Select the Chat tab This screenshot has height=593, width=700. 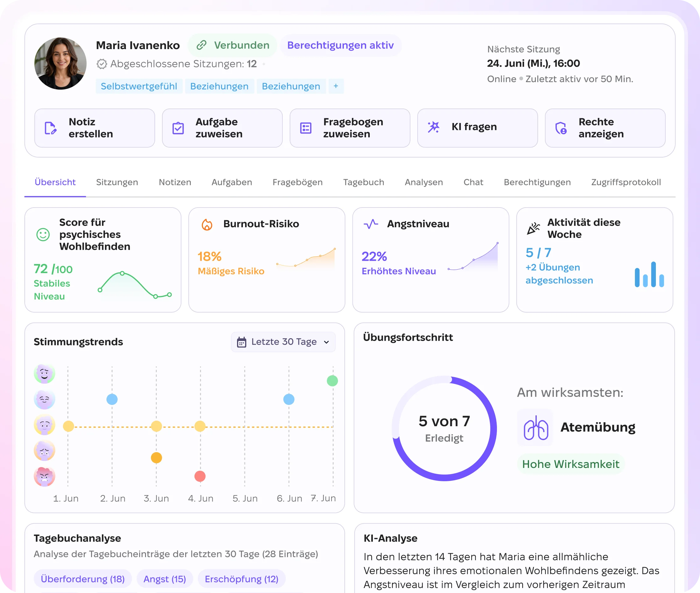(473, 182)
